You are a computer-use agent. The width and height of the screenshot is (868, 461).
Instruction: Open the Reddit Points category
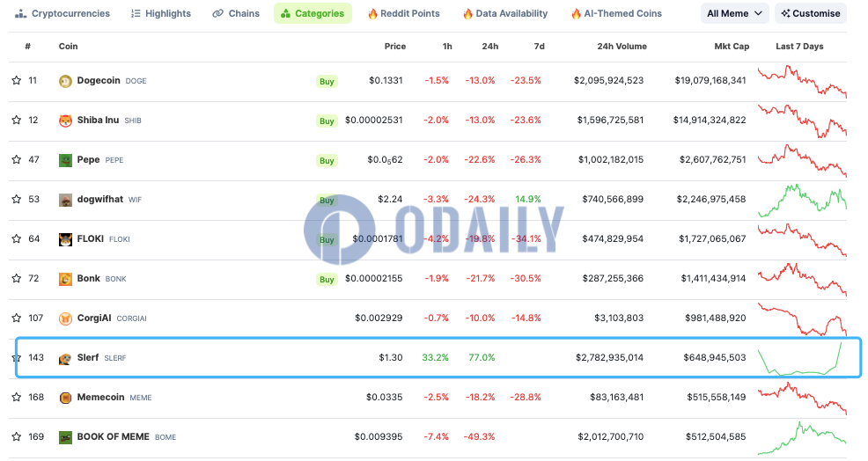pyautogui.click(x=403, y=13)
